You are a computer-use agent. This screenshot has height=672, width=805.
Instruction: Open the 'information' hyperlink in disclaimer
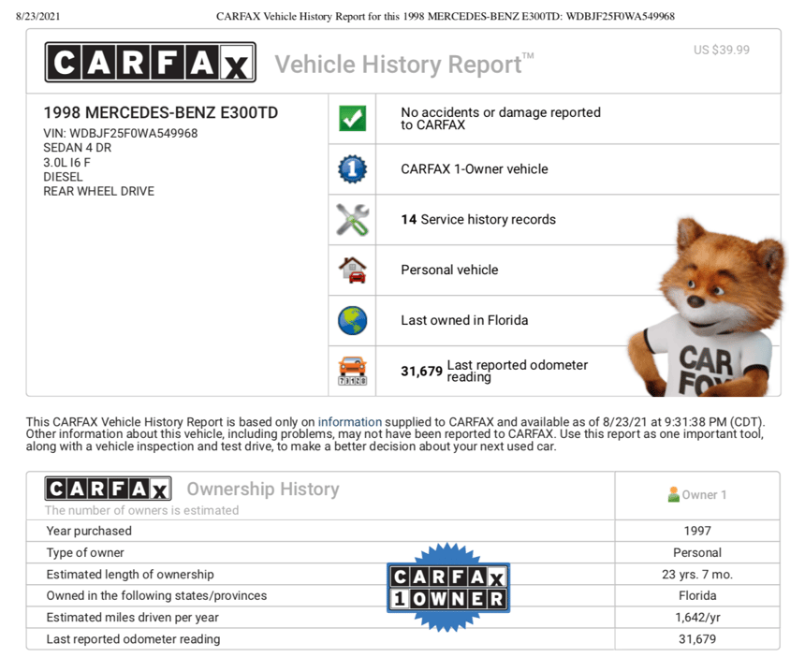[x=349, y=422]
